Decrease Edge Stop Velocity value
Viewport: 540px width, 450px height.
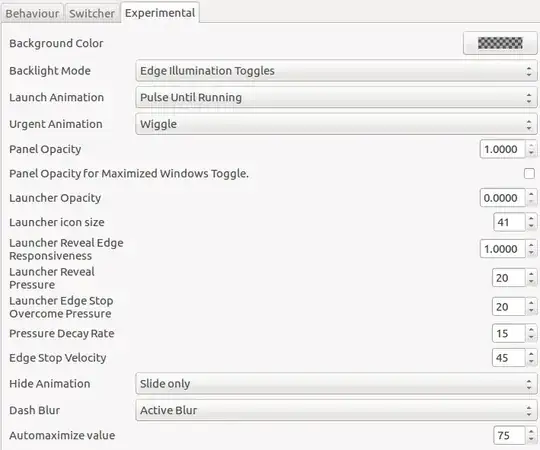[x=531, y=362]
